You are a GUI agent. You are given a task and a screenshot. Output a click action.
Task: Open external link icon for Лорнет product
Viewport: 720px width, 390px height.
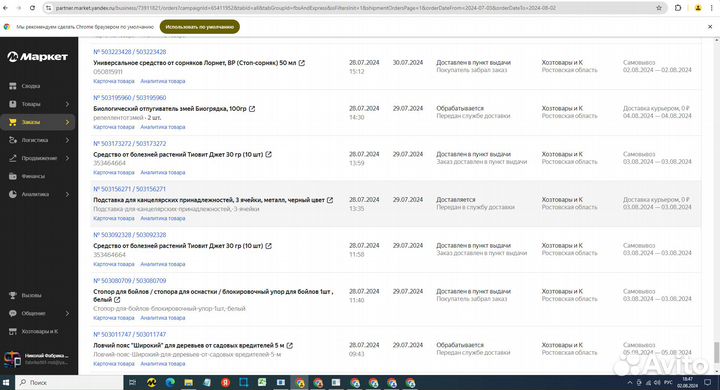(302, 63)
